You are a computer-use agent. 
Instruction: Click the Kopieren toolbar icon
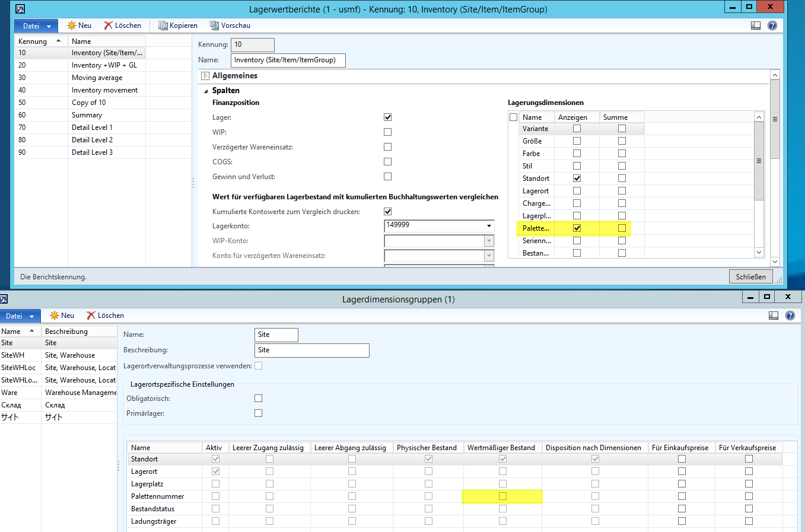click(x=163, y=26)
